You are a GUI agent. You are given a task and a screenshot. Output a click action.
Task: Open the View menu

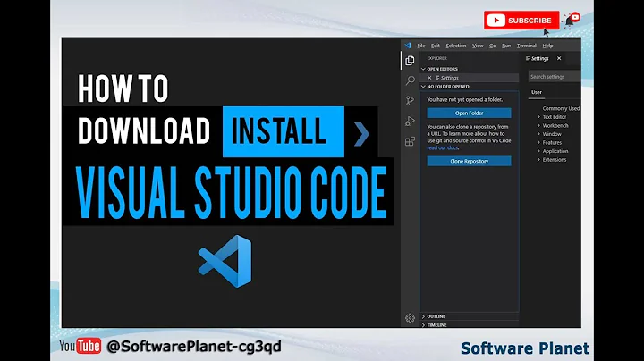coord(478,46)
